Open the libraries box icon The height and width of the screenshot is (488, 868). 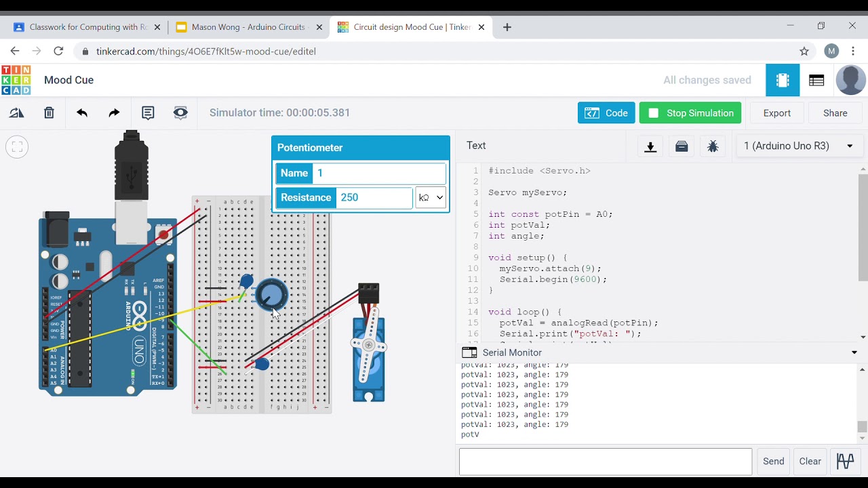pos(682,146)
